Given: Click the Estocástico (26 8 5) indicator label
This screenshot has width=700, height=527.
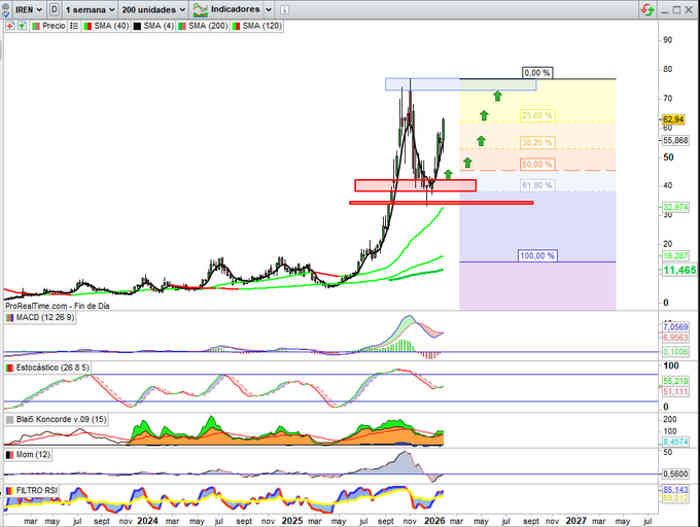Looking at the screenshot, I should (51, 369).
